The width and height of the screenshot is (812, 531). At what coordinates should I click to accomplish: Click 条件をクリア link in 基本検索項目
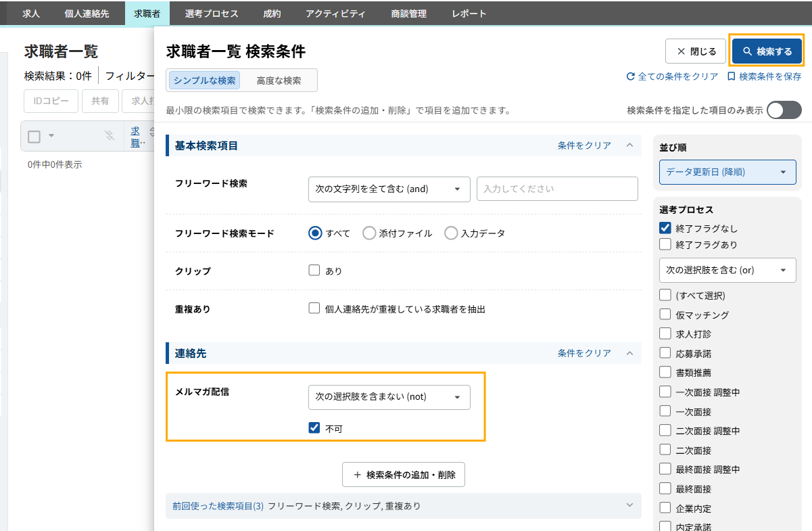(x=584, y=145)
